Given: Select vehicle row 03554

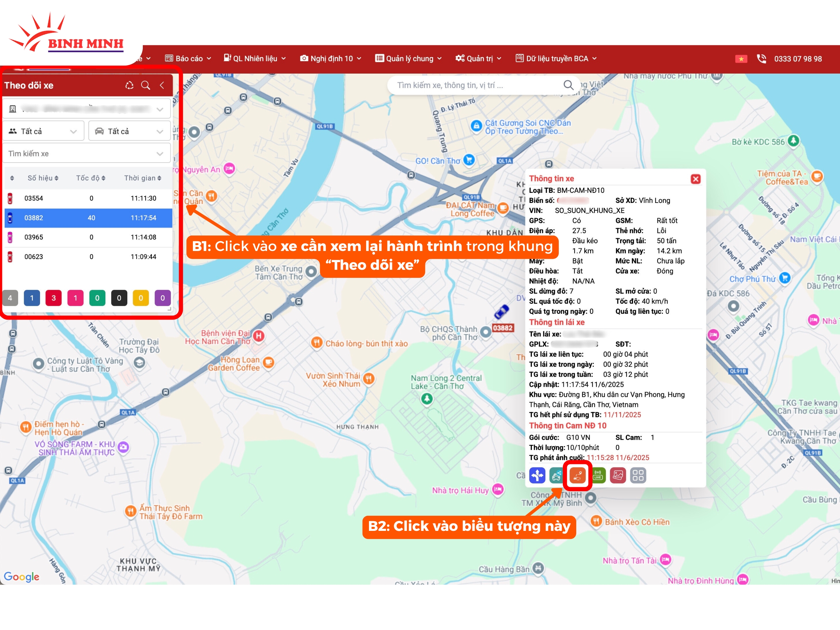Looking at the screenshot, I should tap(88, 198).
